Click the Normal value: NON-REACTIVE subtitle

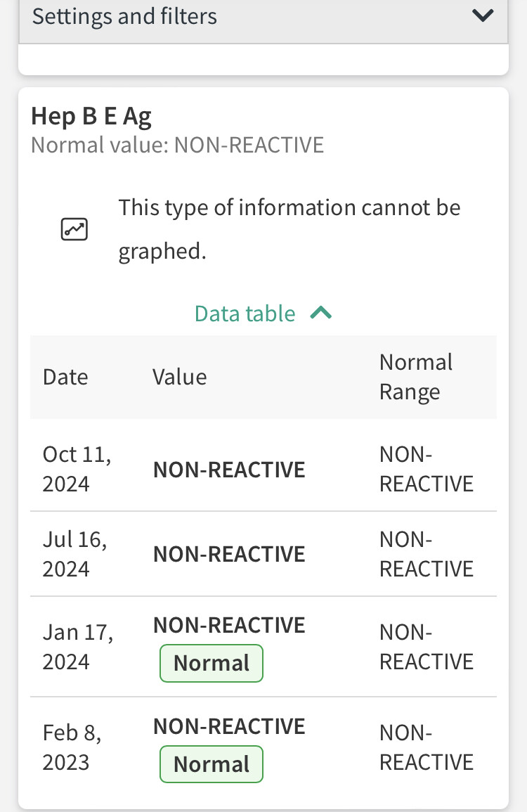click(x=177, y=145)
